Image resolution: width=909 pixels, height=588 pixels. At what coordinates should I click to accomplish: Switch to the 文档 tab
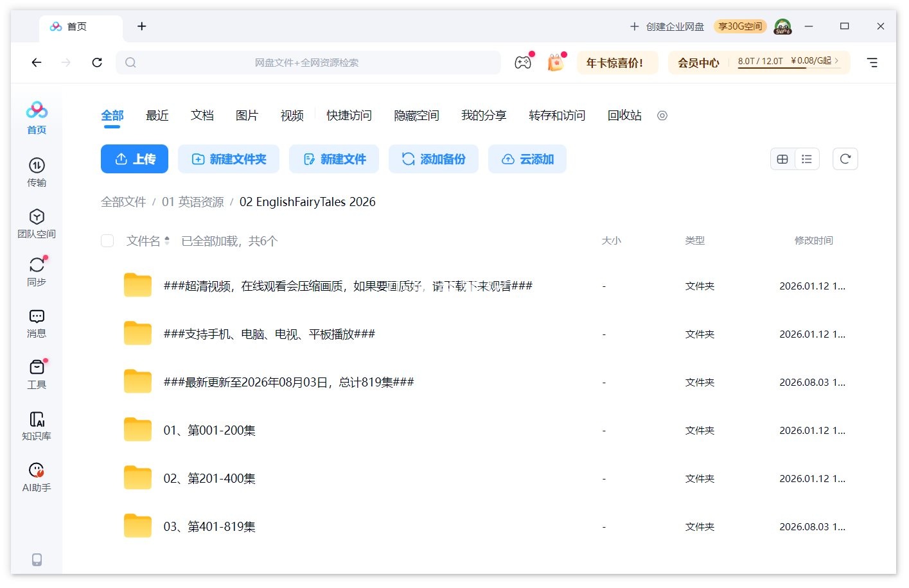coord(202,116)
